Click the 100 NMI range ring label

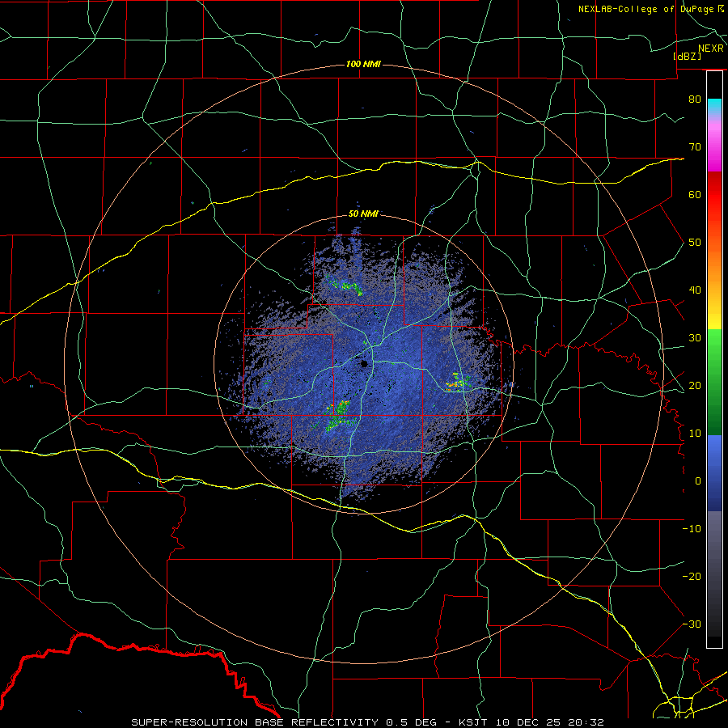pos(363,64)
